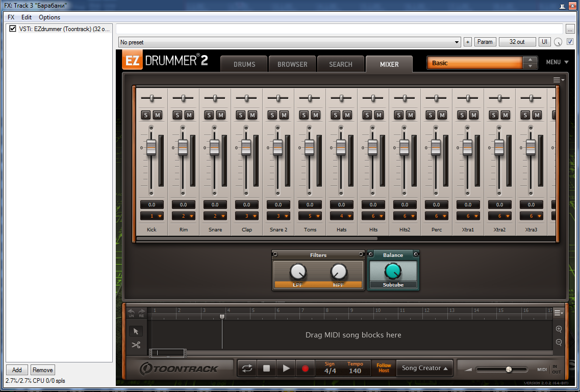This screenshot has width=580, height=392.
Task: Open the Options menu
Action: coord(49,17)
